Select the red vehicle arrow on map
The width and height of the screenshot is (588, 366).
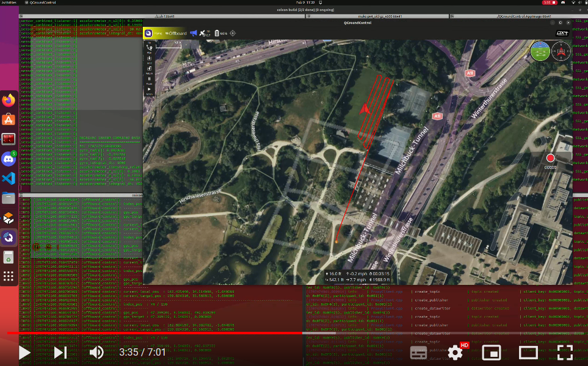(x=365, y=109)
